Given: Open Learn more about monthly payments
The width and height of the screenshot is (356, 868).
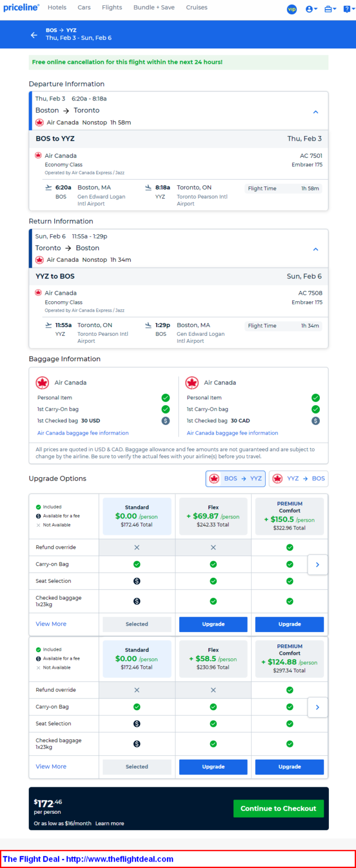Looking at the screenshot, I should pyautogui.click(x=109, y=823).
